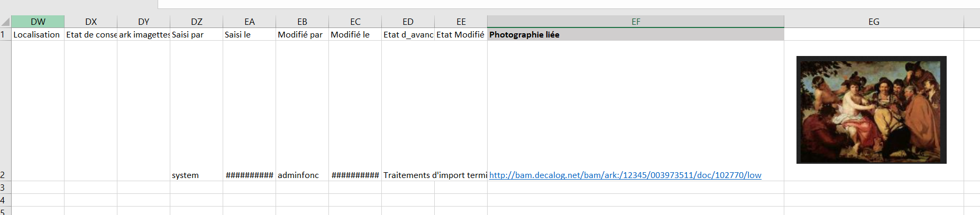Click the painting thumbnail image
This screenshot has height=215, width=980.
(x=871, y=110)
